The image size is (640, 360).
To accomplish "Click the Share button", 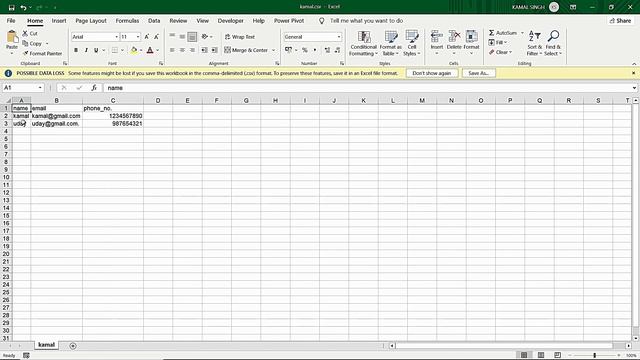I will [620, 20].
